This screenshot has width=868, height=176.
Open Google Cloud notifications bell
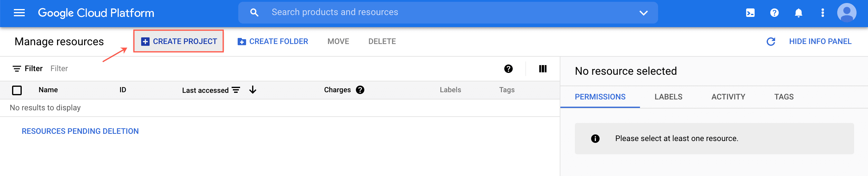[798, 13]
